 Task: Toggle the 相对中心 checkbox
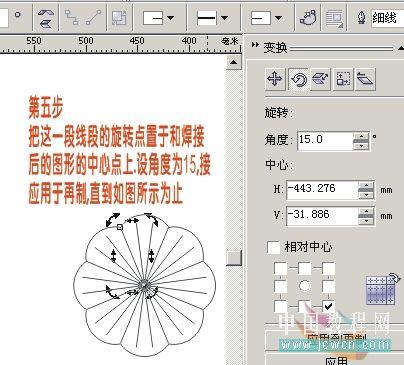pos(273,247)
